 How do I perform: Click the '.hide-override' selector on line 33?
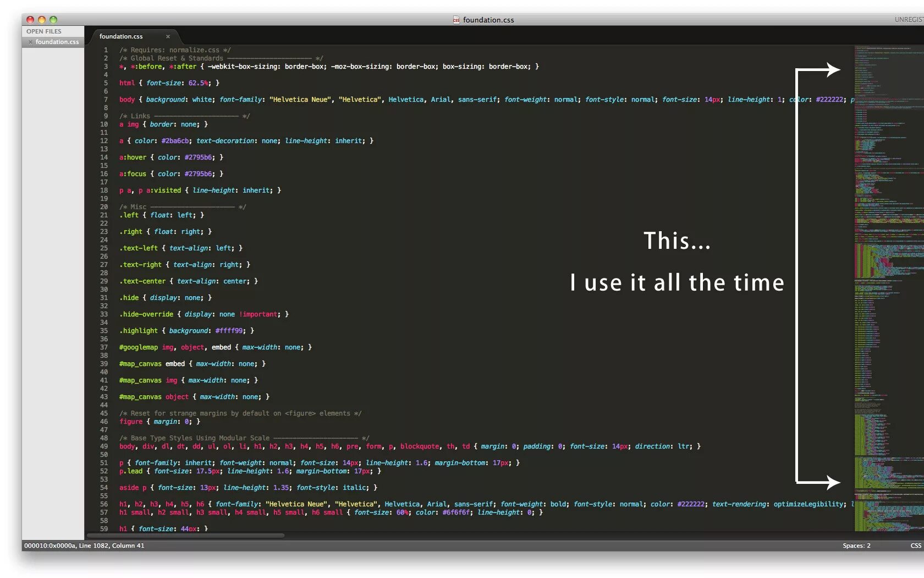tap(146, 314)
